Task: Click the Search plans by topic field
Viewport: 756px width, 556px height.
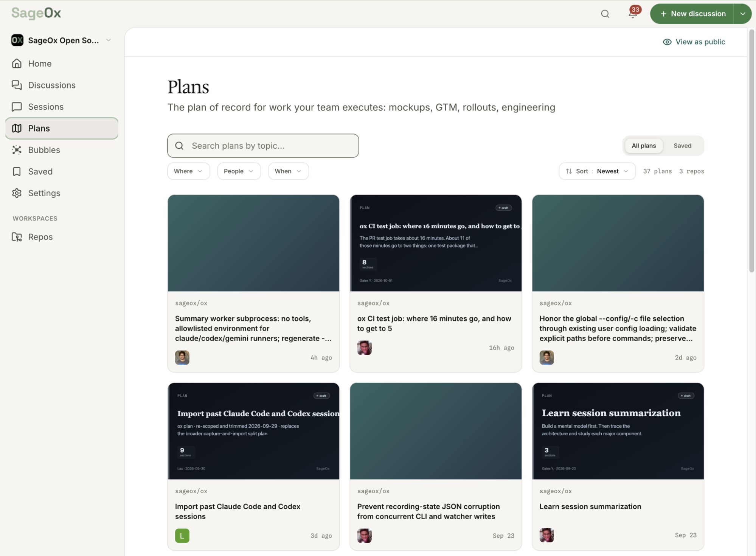Action: pyautogui.click(x=263, y=146)
